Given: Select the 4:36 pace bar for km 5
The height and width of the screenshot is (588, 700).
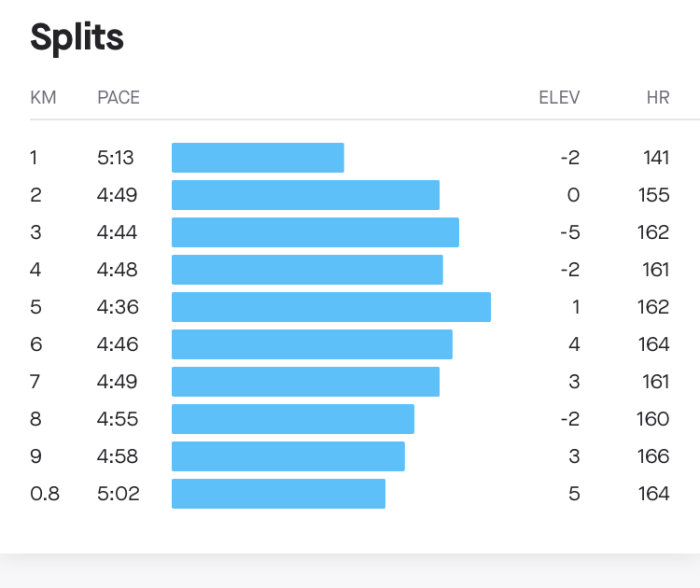Looking at the screenshot, I should [331, 307].
